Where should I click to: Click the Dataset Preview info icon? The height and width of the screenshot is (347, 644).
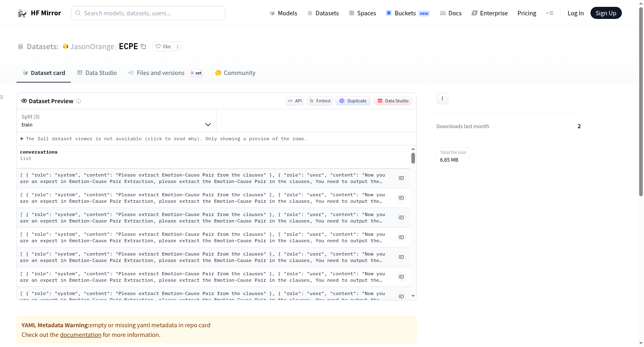[78, 101]
